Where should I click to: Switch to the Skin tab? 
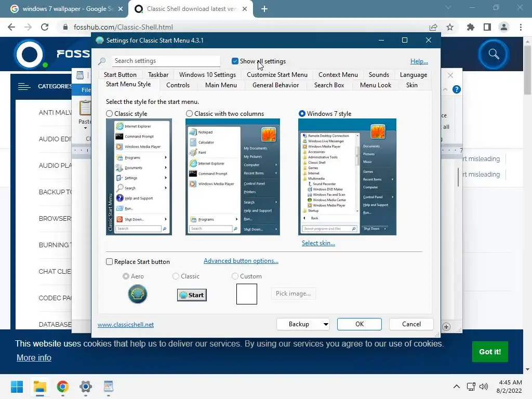coord(412,85)
